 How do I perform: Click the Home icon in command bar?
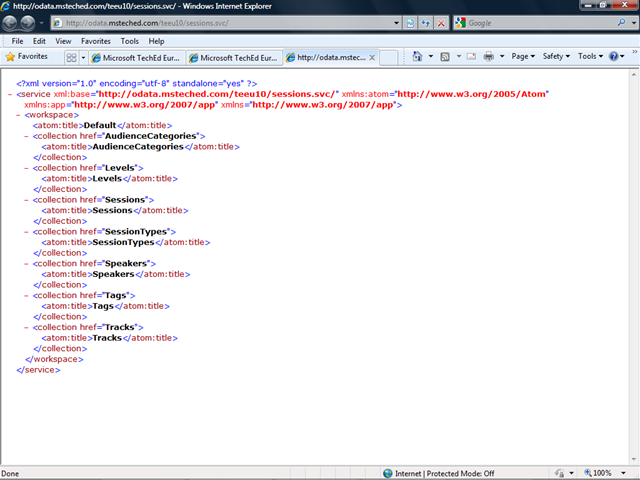pyautogui.click(x=418, y=57)
